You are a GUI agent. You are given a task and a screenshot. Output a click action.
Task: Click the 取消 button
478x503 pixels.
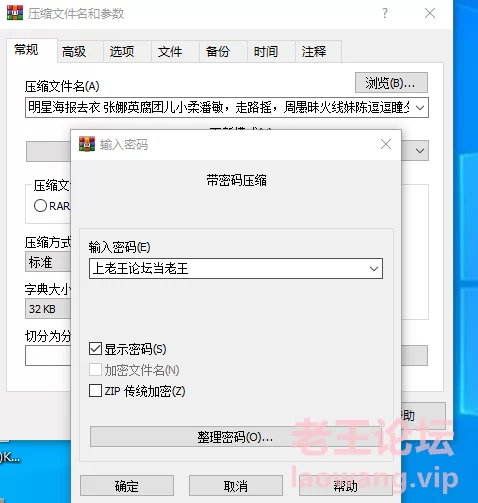(x=236, y=486)
